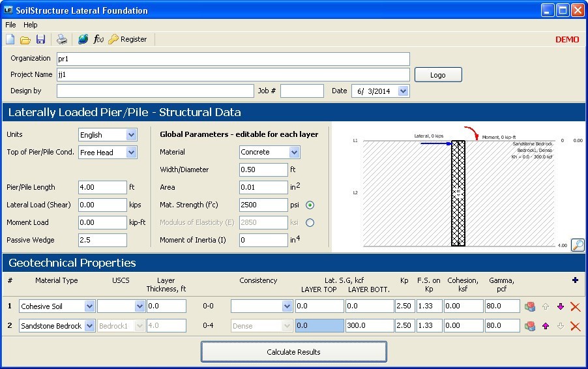The width and height of the screenshot is (588, 369).
Task: Click the Open folder icon
Action: point(25,39)
